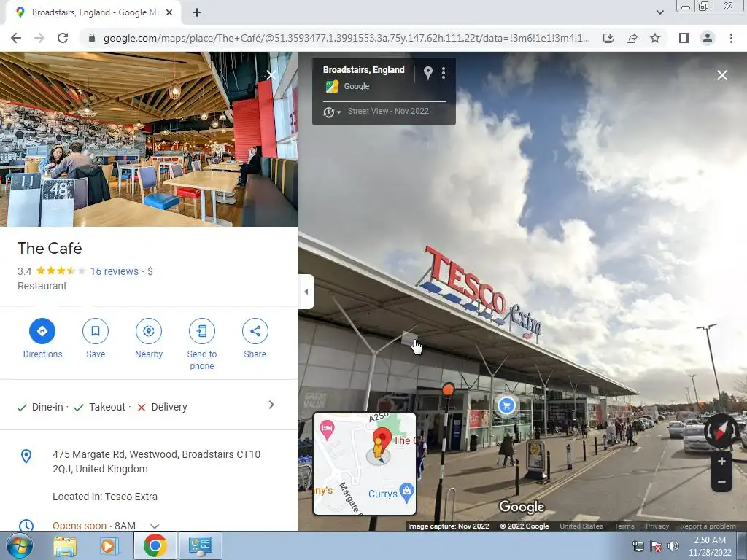Image resolution: width=747 pixels, height=560 pixels.
Task: Click the Chrome taskbar icon
Action: [x=155, y=545]
